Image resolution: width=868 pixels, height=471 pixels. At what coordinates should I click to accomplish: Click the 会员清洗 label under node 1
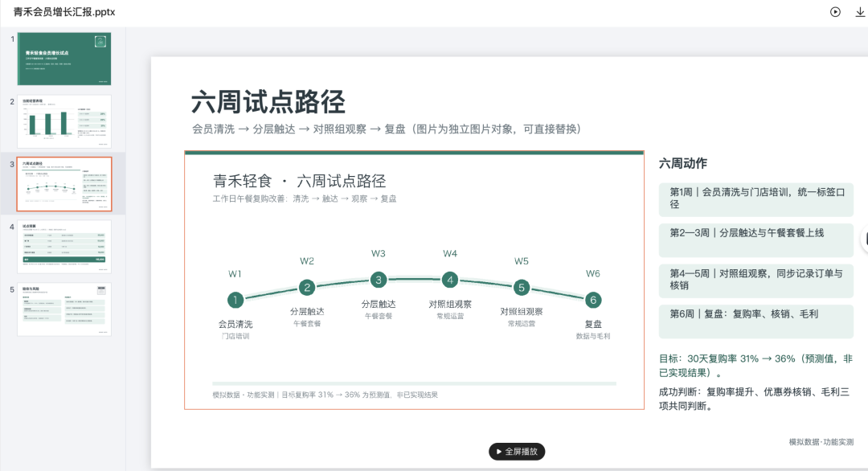(x=235, y=325)
